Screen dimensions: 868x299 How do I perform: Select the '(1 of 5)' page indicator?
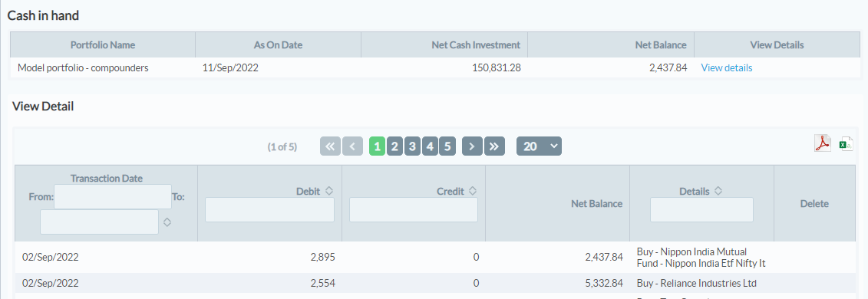pos(282,147)
